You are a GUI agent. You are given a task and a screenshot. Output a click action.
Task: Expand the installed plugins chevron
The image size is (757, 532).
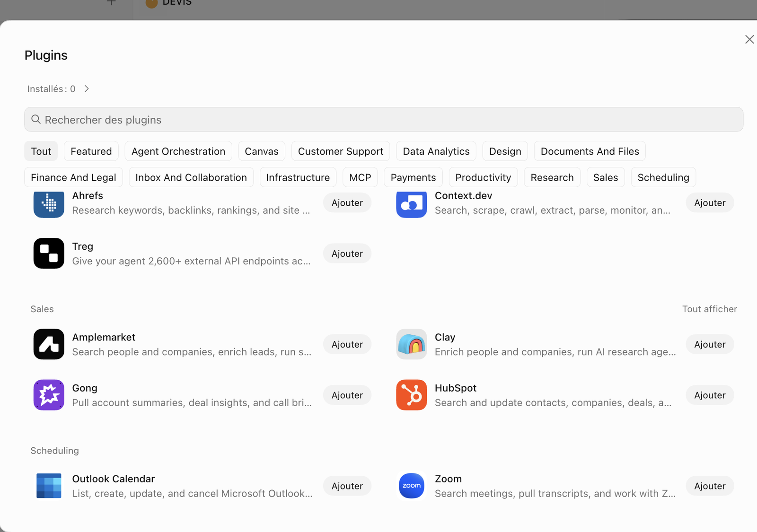[x=87, y=89]
